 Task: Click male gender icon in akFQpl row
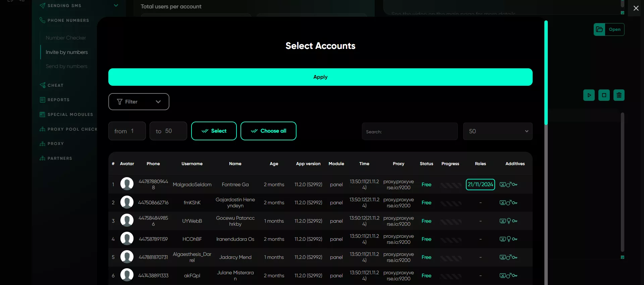pyautogui.click(x=509, y=275)
